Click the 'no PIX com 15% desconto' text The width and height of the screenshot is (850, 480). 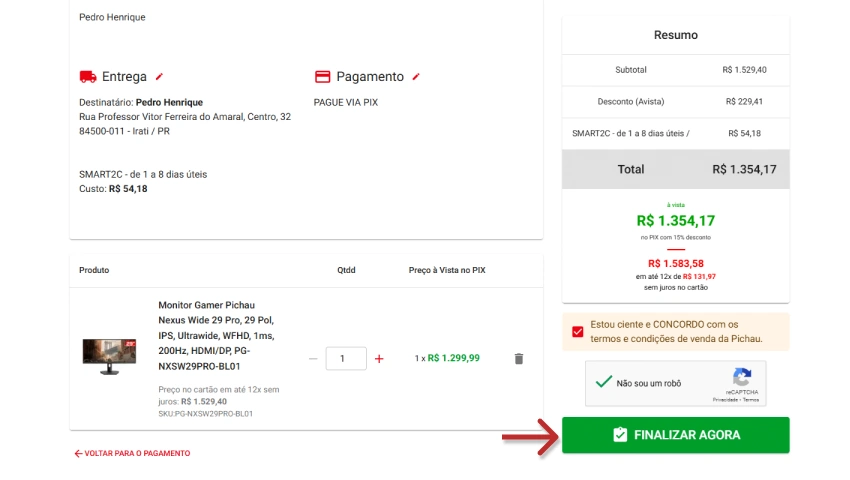pos(675,238)
